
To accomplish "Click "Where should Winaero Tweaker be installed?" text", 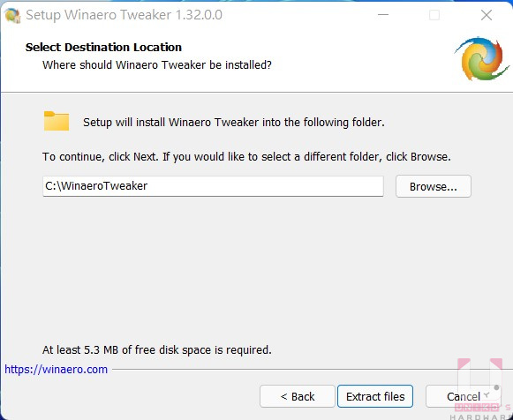I will point(156,64).
